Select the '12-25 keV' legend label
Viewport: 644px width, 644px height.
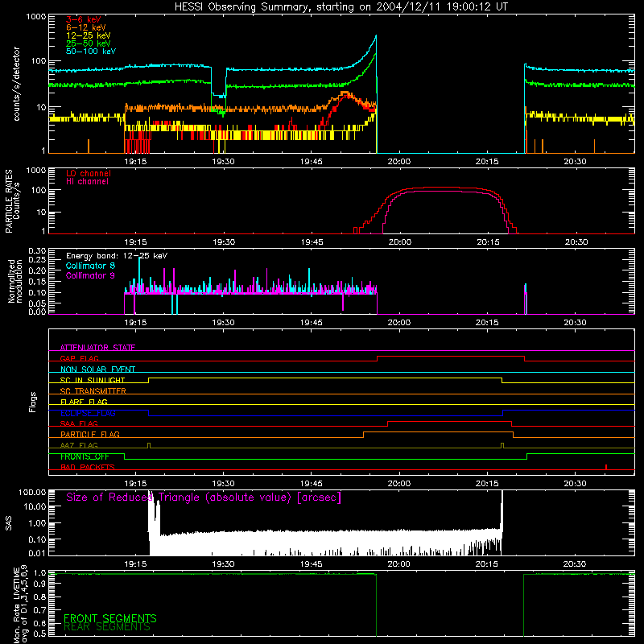coord(89,35)
